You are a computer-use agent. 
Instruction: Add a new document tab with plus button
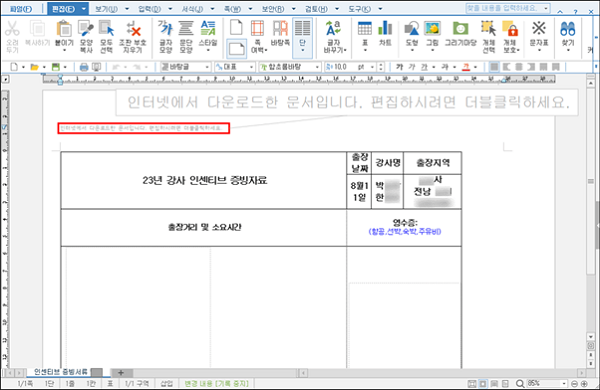coord(121,372)
